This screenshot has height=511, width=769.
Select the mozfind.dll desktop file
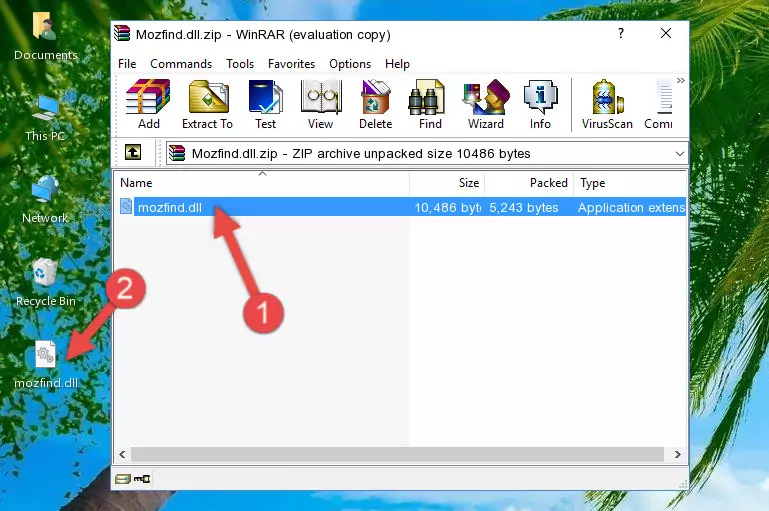[46, 365]
